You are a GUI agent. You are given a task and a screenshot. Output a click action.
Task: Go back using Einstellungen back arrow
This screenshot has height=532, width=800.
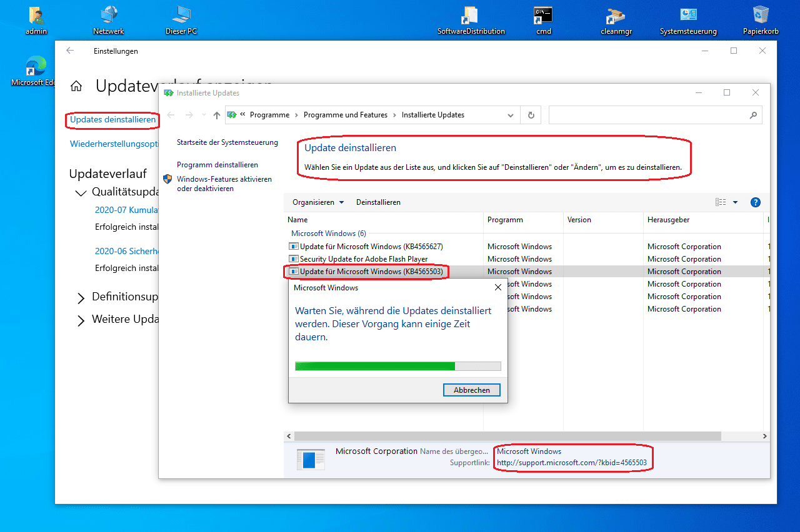(x=70, y=51)
